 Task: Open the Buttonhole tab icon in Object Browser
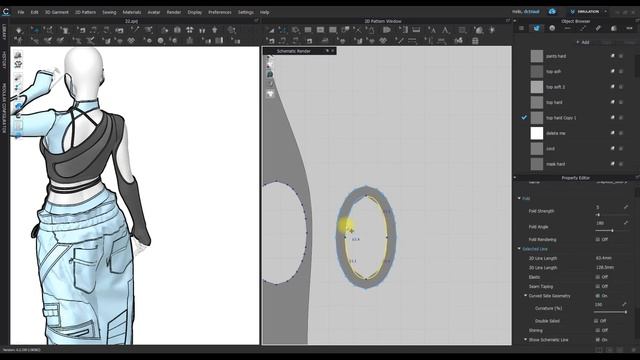click(567, 28)
